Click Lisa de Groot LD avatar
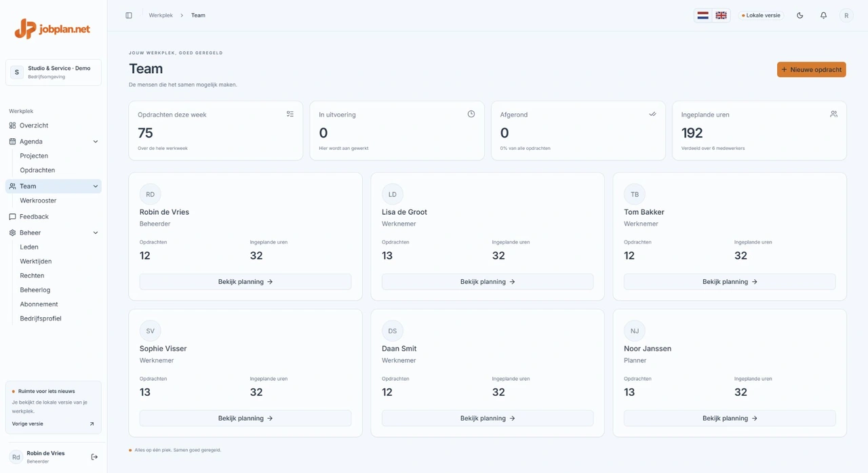Screen dimensions: 868x473 (x=392, y=194)
